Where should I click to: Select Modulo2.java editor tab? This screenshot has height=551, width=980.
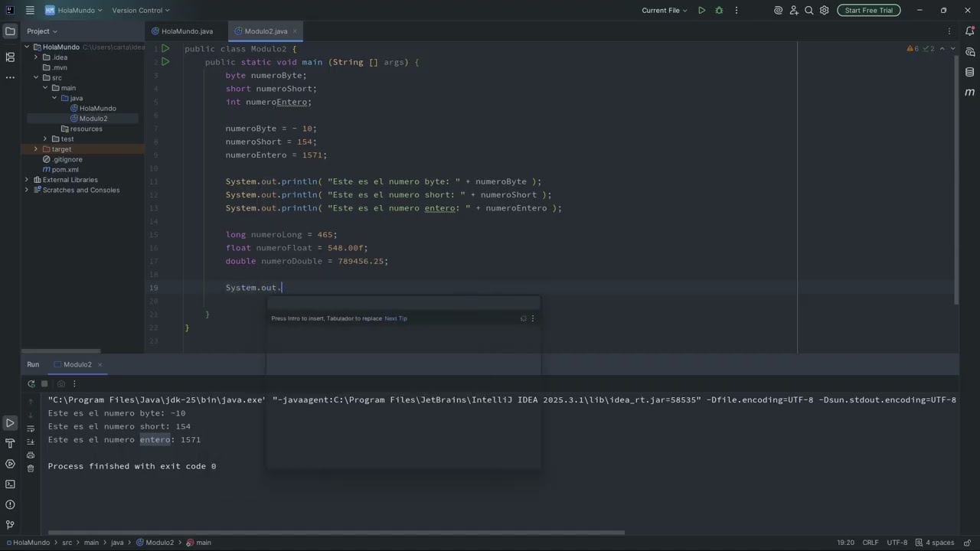(265, 31)
